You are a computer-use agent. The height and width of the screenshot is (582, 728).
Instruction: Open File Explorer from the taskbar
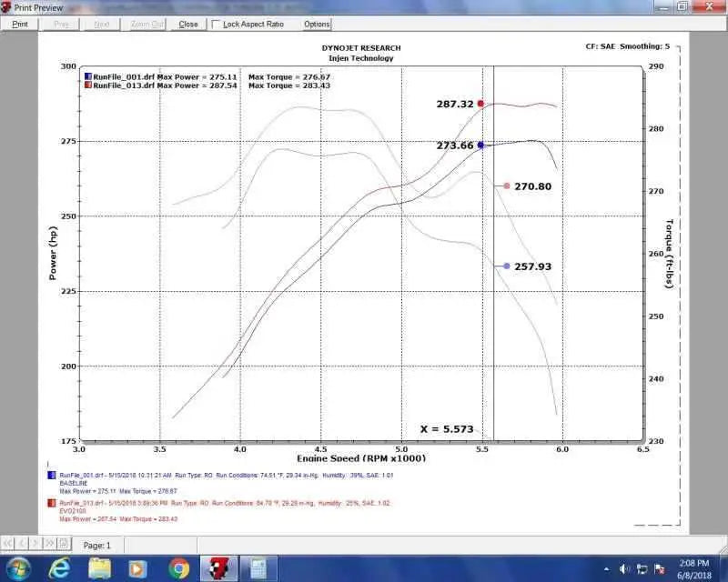click(99, 568)
